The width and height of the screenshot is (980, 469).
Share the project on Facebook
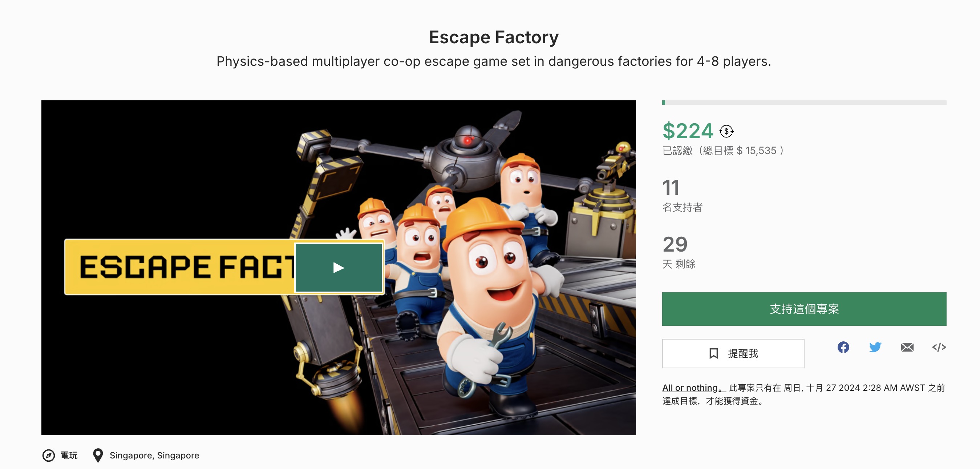pyautogui.click(x=843, y=347)
